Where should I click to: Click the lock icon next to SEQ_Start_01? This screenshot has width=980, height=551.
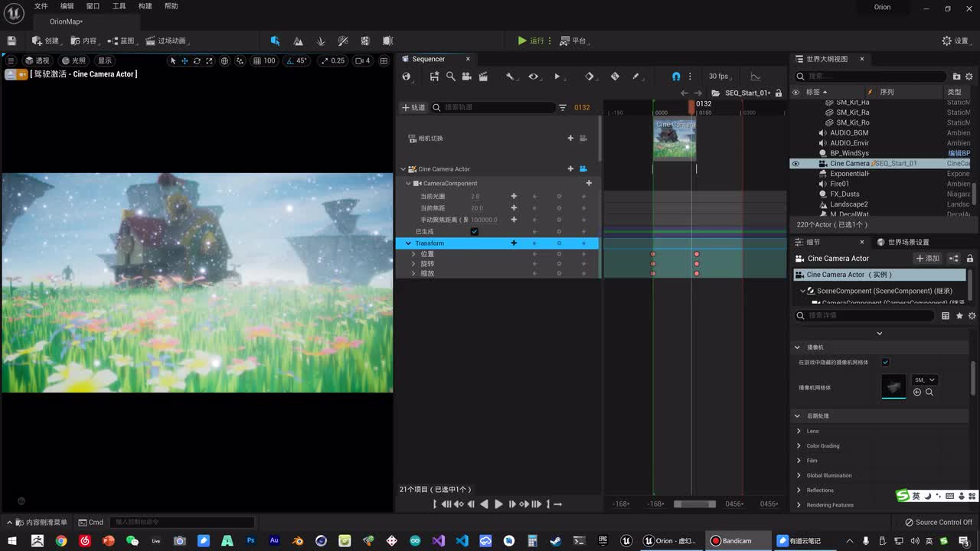tap(779, 93)
